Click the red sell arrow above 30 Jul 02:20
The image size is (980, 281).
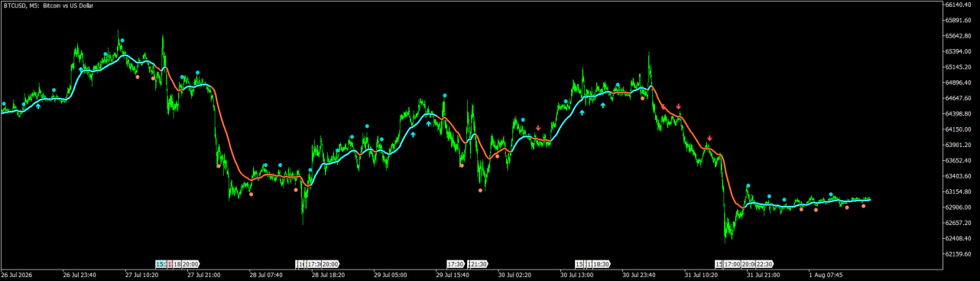coord(538,128)
